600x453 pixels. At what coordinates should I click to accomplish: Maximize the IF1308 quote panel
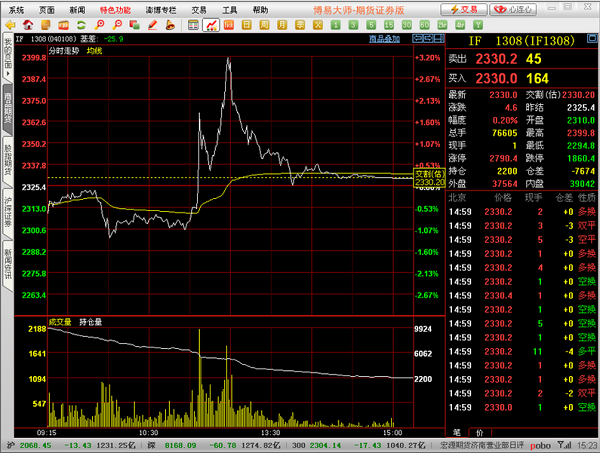pyautogui.click(x=592, y=38)
